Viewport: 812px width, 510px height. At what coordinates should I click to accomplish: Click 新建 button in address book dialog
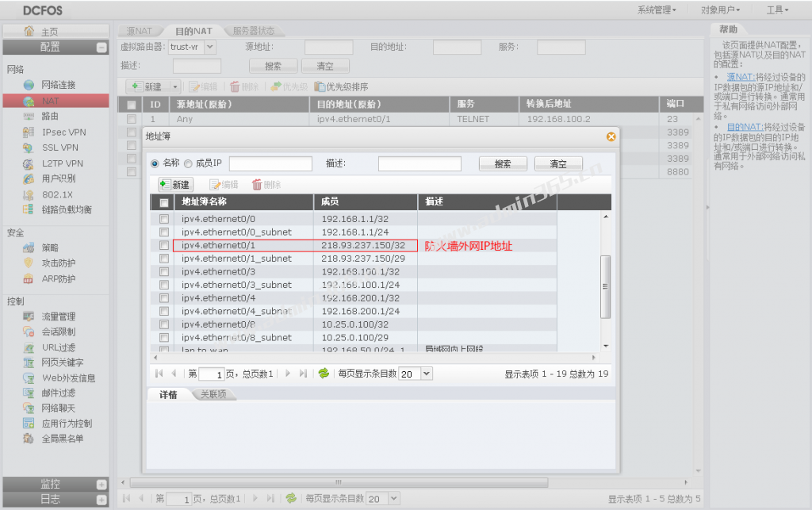point(176,185)
